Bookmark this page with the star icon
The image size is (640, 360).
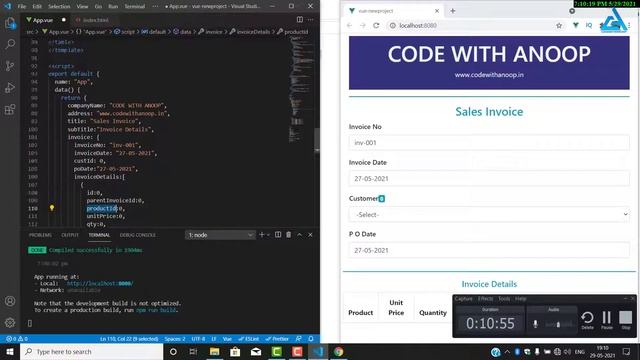pos(559,25)
